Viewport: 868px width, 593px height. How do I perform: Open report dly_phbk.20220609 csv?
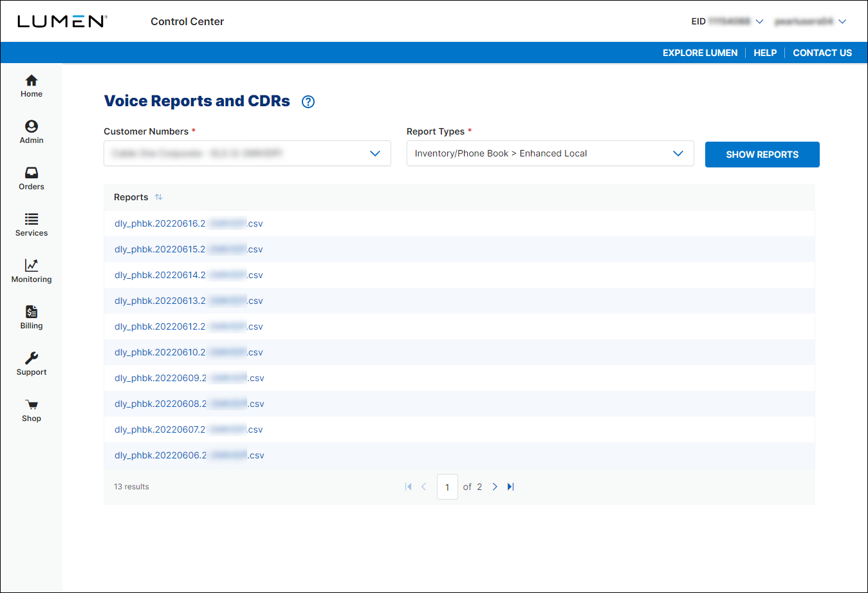tap(189, 378)
